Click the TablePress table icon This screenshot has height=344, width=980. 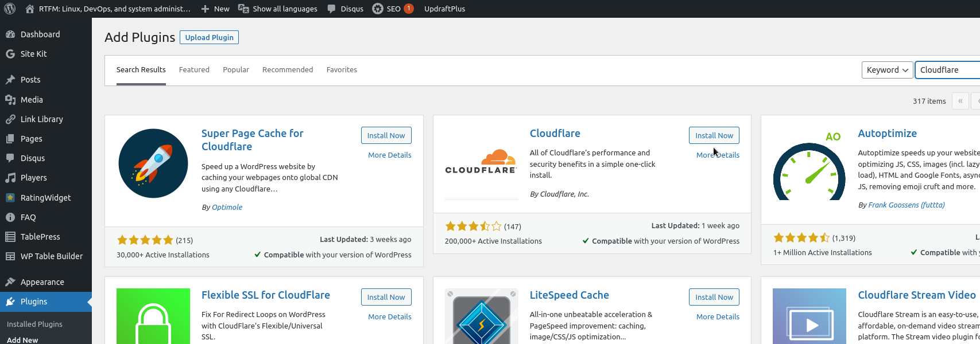click(10, 237)
